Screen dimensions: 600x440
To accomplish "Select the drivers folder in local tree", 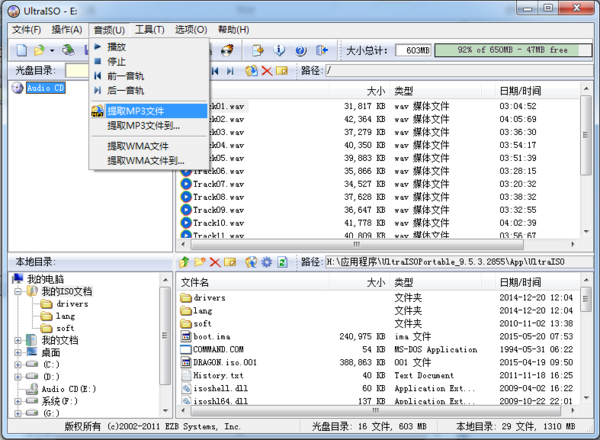I will pos(72,304).
